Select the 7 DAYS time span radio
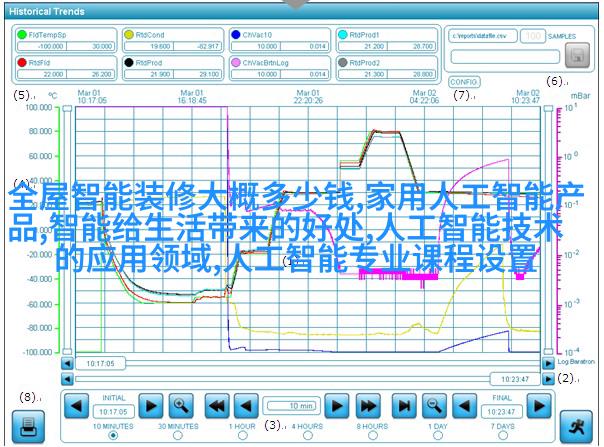This screenshot has height=447, width=604. [x=503, y=435]
